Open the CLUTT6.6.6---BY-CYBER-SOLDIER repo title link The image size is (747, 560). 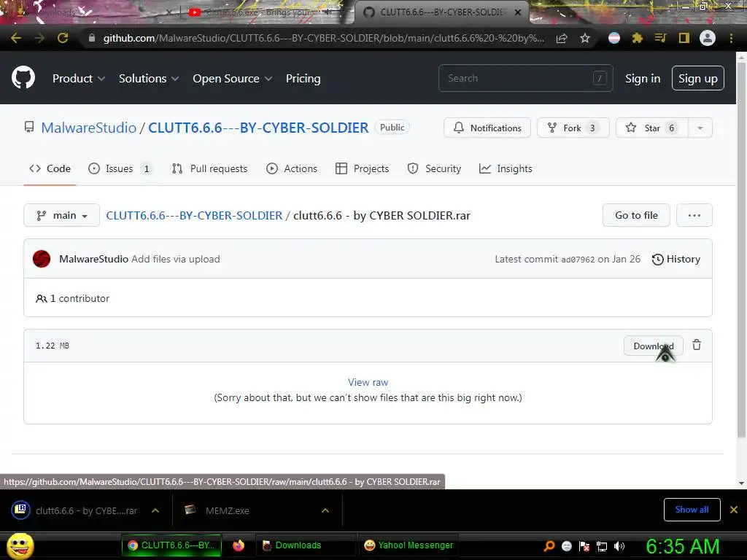[x=258, y=128]
